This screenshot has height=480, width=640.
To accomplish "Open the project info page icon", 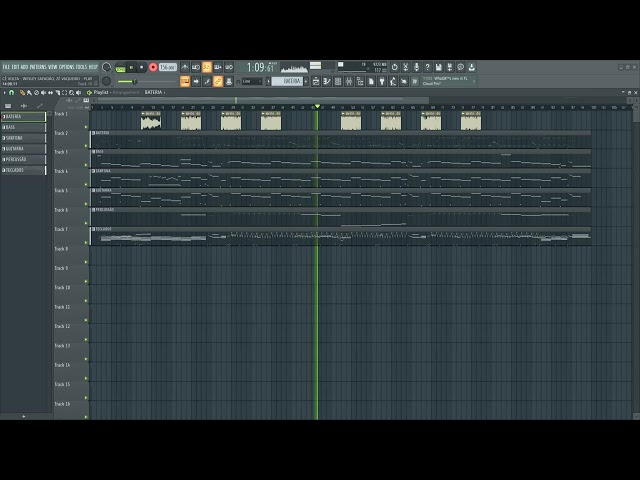I will tap(371, 82).
